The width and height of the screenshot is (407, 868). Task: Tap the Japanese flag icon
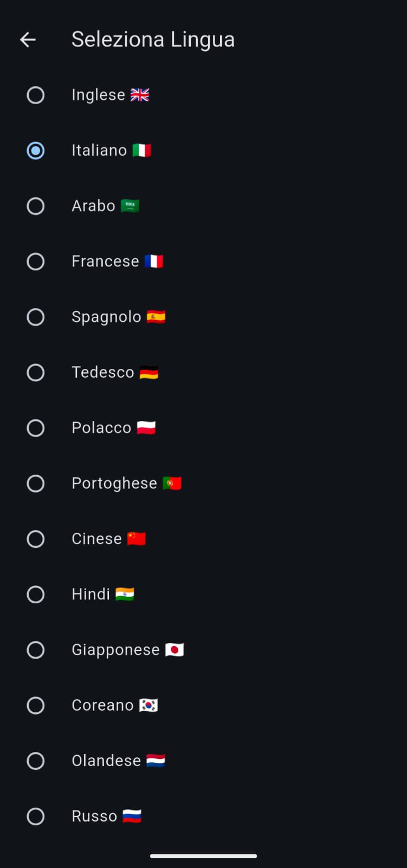click(x=175, y=650)
